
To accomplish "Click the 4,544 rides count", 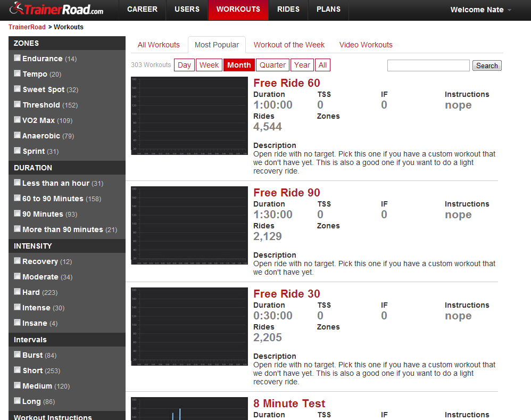I will pos(268,127).
